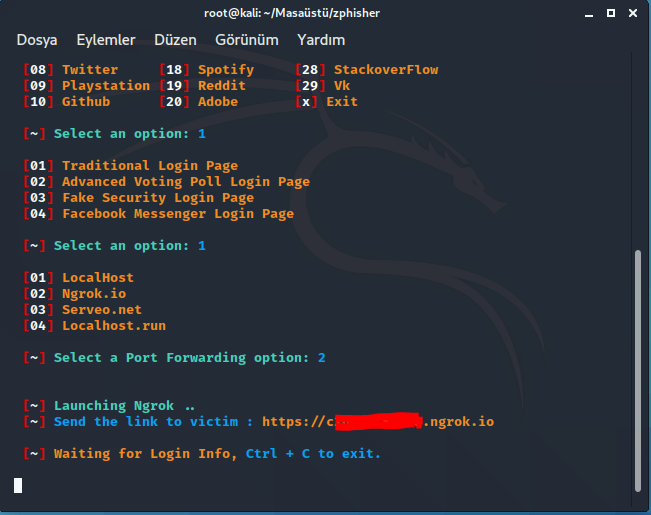Click the 'Reddit' option text

click(x=222, y=86)
